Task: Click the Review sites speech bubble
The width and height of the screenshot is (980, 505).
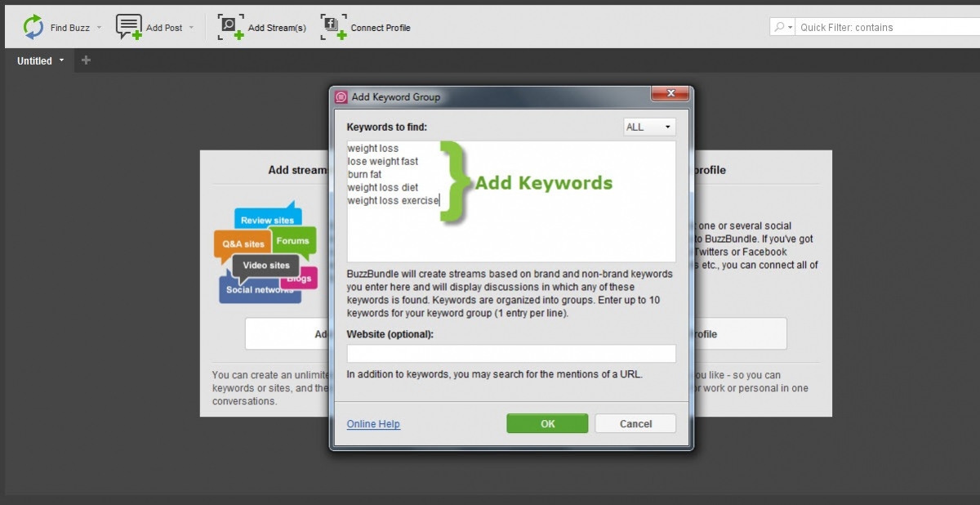Action: (x=267, y=220)
